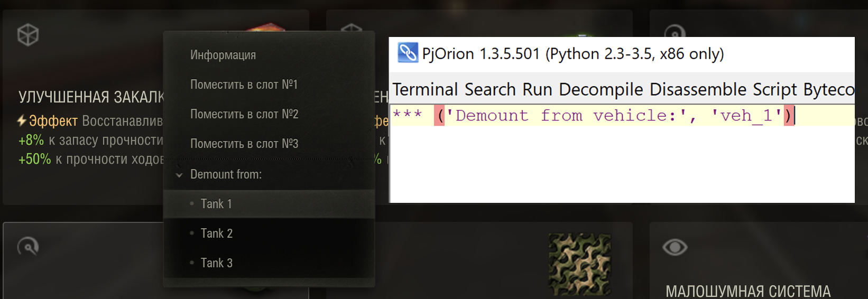Choose Поместить в слот №3
868x299 pixels.
pyautogui.click(x=269, y=144)
